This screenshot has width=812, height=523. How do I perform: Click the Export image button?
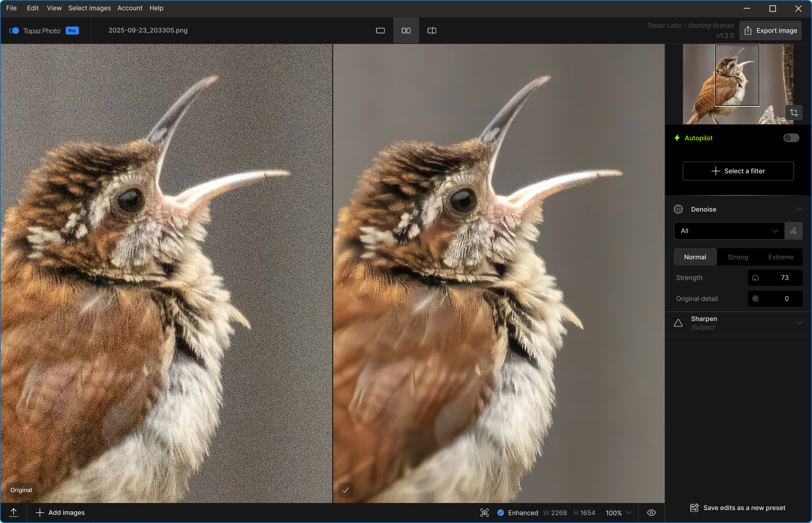pyautogui.click(x=771, y=31)
